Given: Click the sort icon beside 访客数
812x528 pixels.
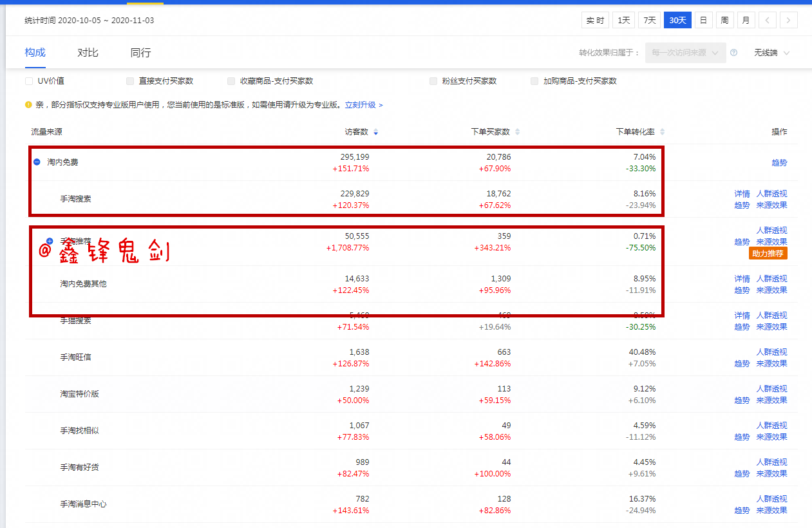Looking at the screenshot, I should (376, 132).
